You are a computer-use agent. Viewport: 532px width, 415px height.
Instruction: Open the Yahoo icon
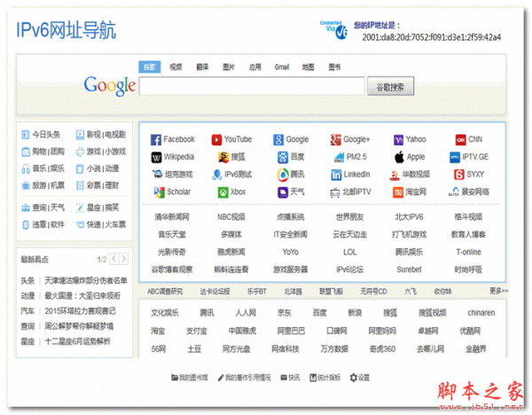pos(398,140)
